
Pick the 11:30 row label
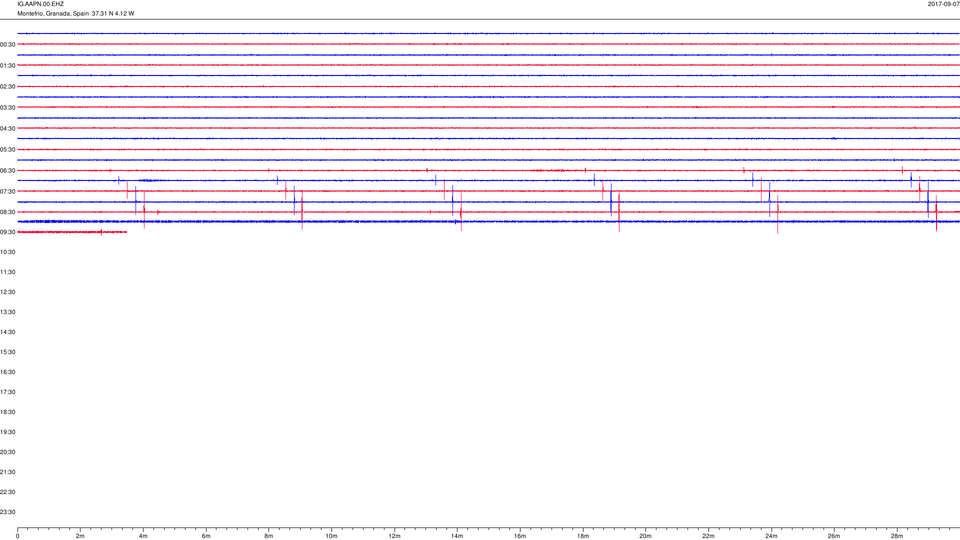click(7, 272)
